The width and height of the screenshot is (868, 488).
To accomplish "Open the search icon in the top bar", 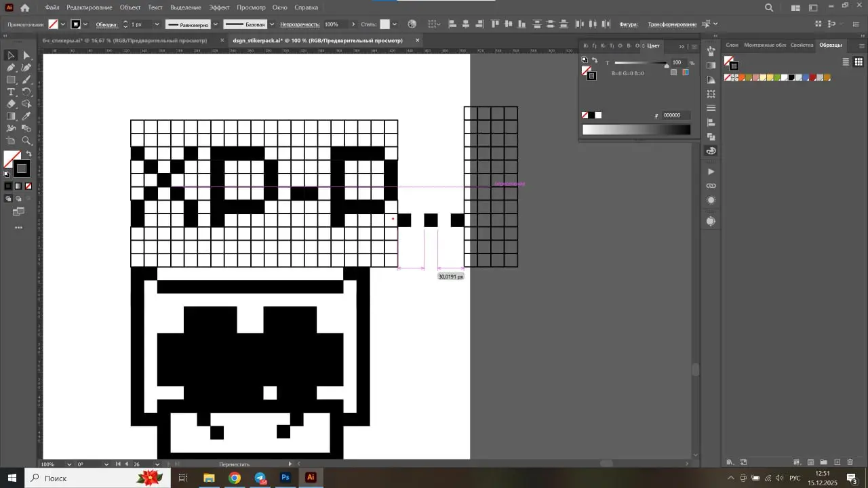I will point(769,7).
